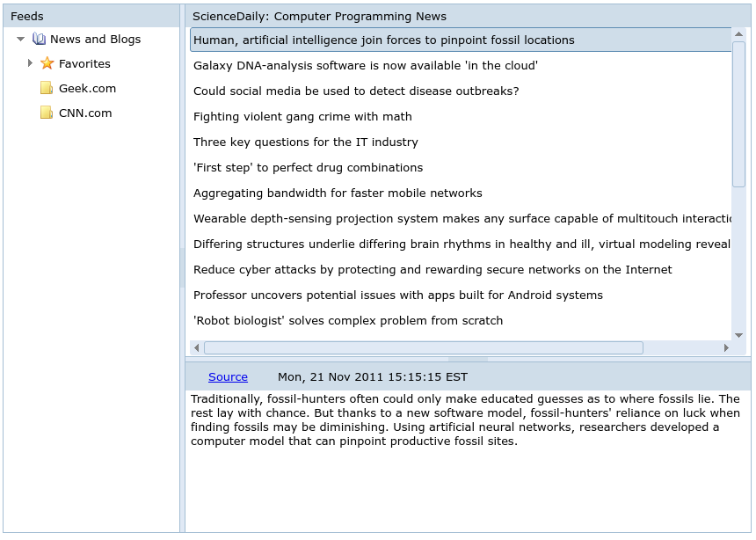Select 'Three key questions for the IT industry'
Viewport: 756px width, 540px height.
[305, 142]
